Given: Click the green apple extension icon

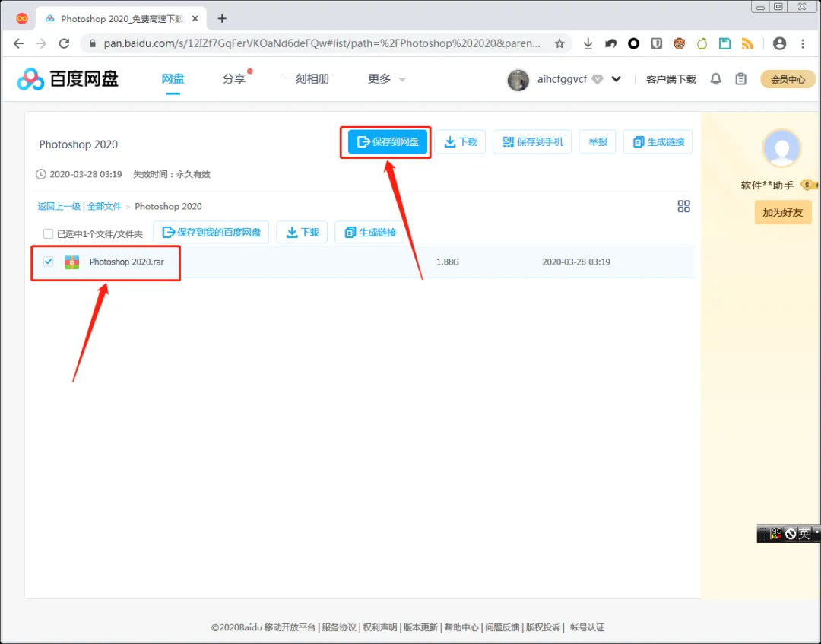Looking at the screenshot, I should pyautogui.click(x=702, y=43).
